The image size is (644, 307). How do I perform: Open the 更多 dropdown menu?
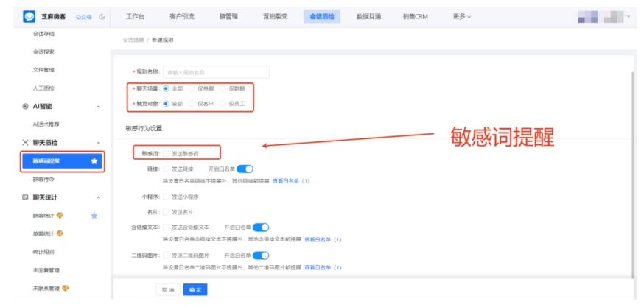pyautogui.click(x=462, y=17)
